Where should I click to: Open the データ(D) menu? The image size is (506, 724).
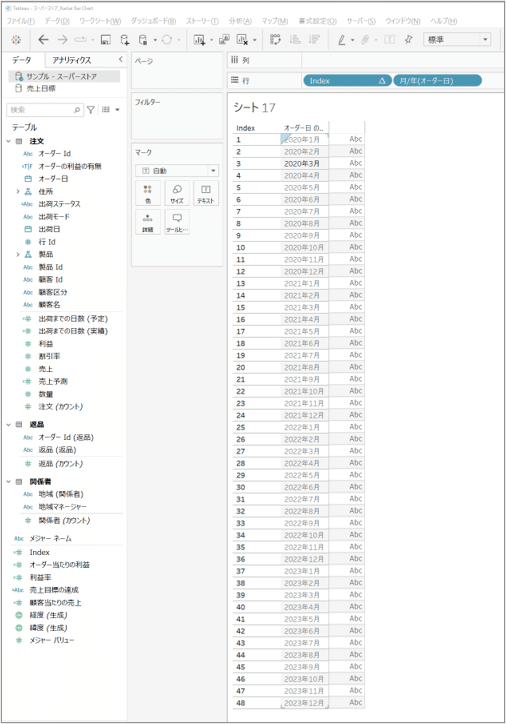click(x=57, y=21)
